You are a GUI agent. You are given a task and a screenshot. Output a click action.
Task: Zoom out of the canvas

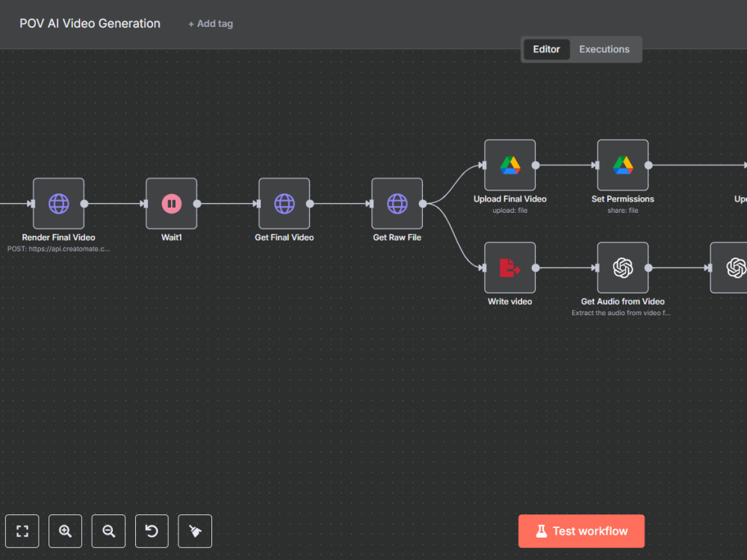[108, 531]
